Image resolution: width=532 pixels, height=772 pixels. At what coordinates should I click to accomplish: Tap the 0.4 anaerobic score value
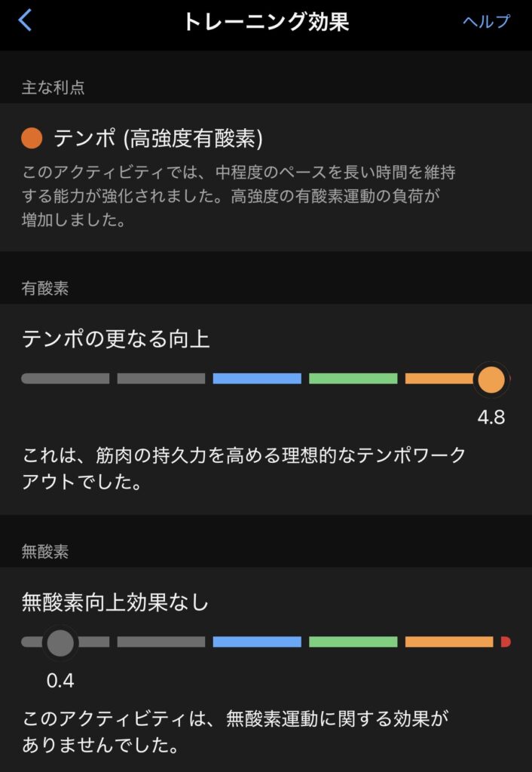click(60, 681)
